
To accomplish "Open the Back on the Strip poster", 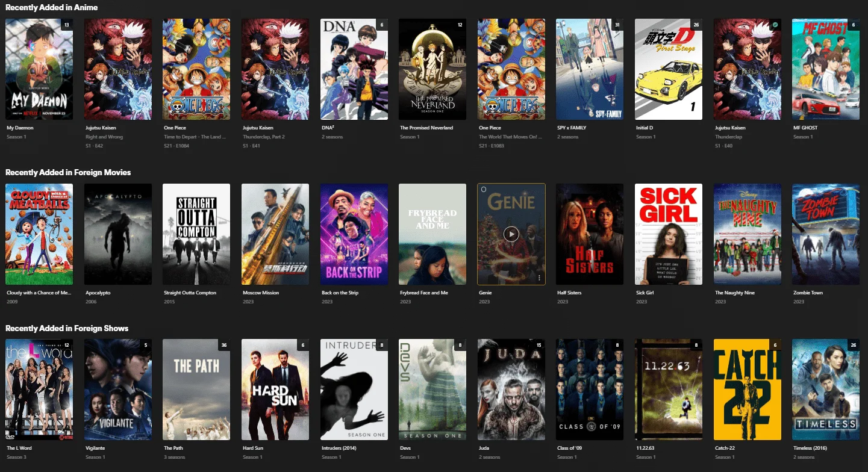I will [354, 234].
